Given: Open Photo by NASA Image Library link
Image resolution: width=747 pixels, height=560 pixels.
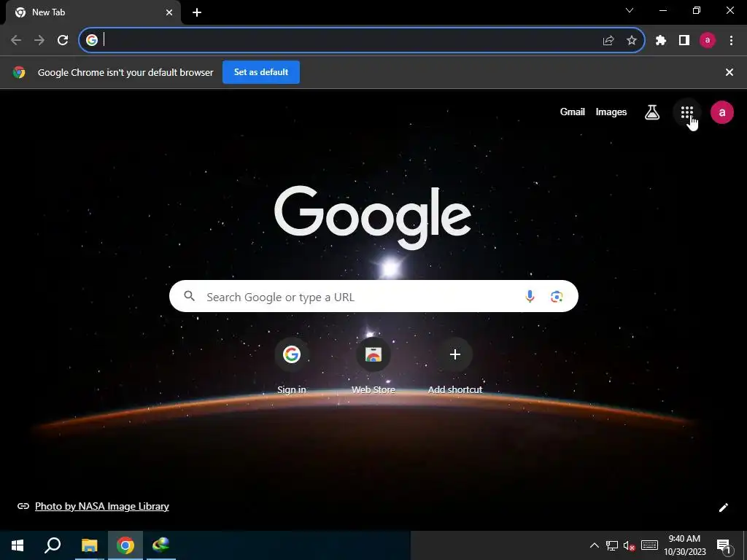Looking at the screenshot, I should point(102,506).
